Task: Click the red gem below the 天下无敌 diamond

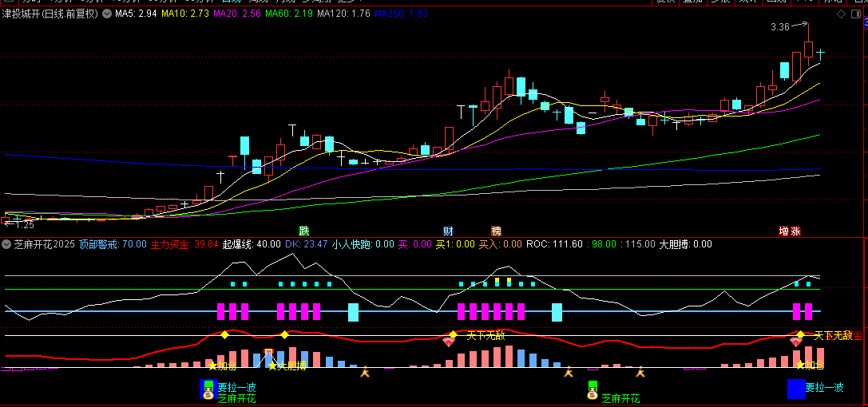Action: click(x=449, y=342)
